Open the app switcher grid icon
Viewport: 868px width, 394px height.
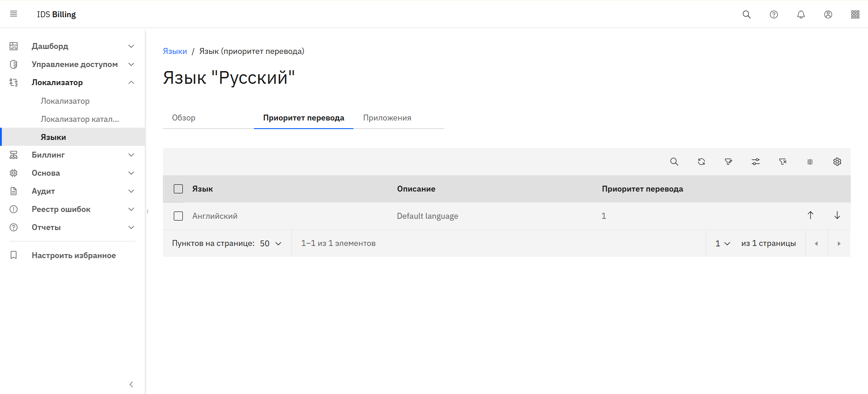[855, 14]
